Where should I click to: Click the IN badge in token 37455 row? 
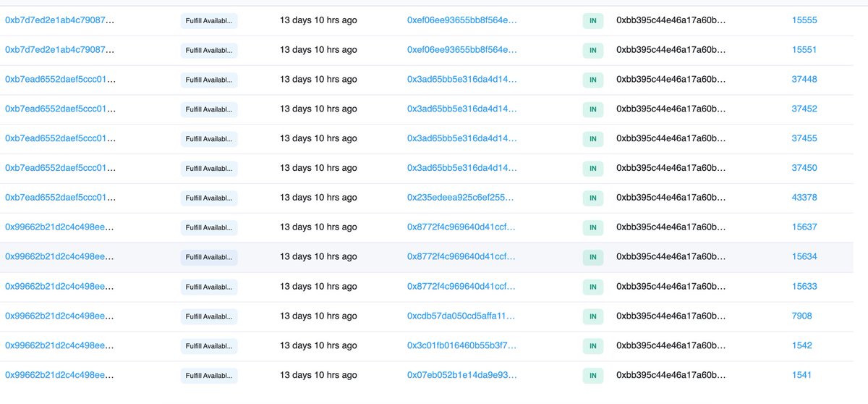point(593,139)
